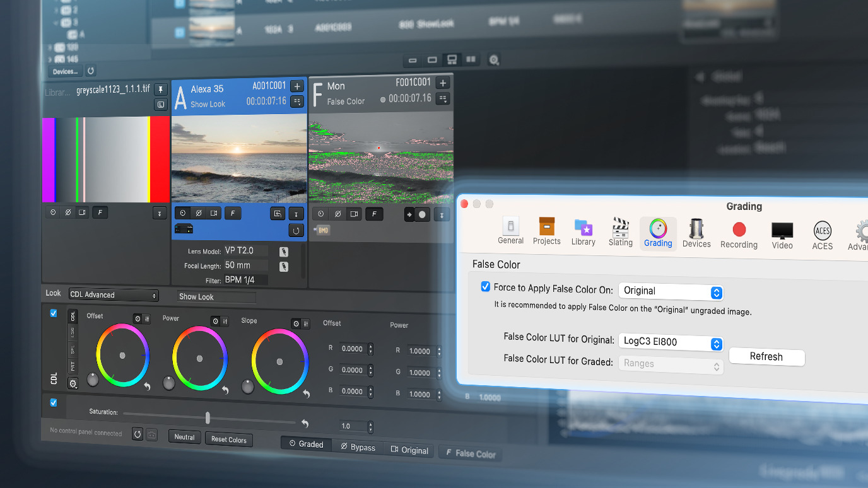Click the Power R value stepper

439,351
